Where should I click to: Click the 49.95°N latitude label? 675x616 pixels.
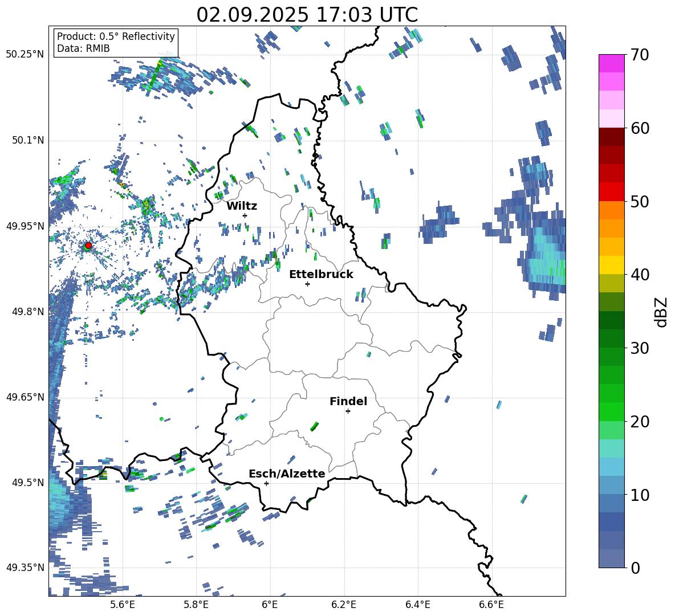[x=25, y=226]
